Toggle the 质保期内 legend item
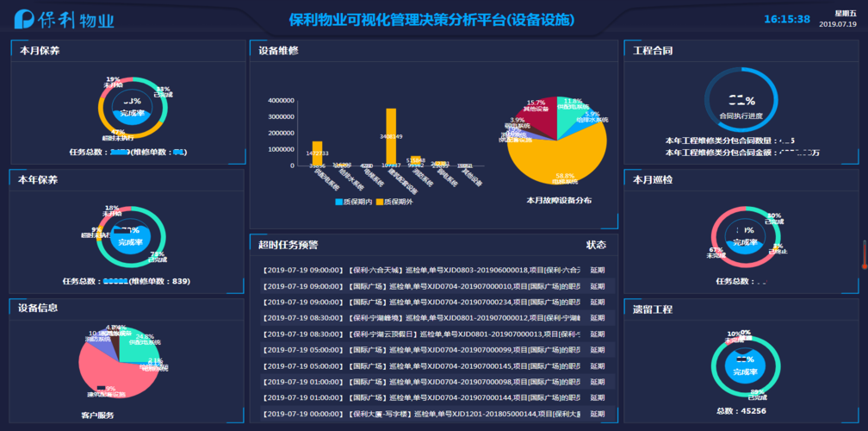 (353, 202)
